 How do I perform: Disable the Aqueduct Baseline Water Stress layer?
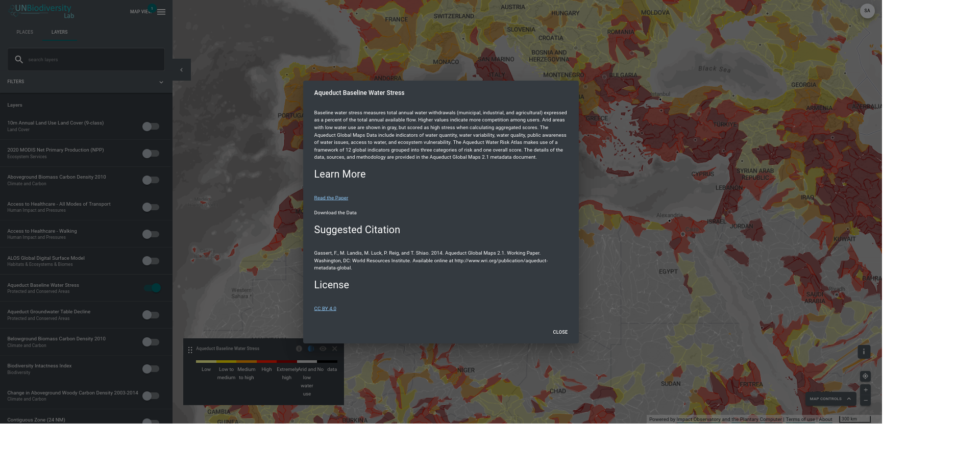point(152,288)
